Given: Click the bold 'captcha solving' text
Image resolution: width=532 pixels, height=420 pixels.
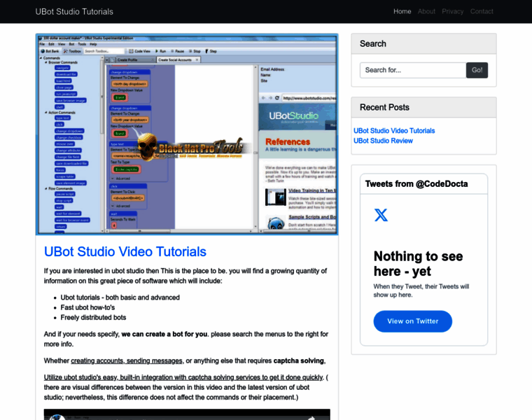Looking at the screenshot, I should tap(299, 361).
